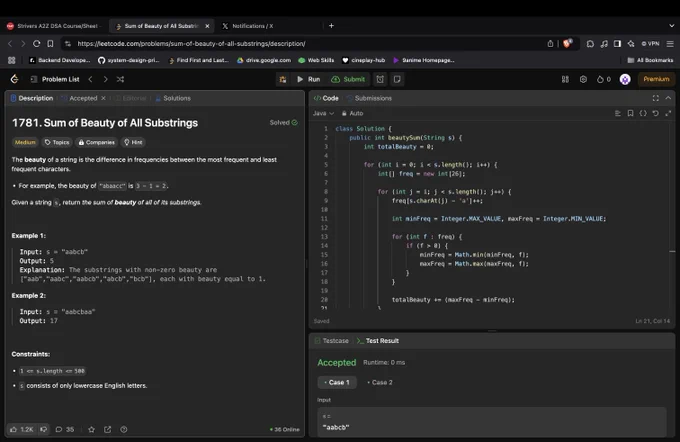Switch to the Submissions tab
This screenshot has height=442, width=680.
point(369,98)
